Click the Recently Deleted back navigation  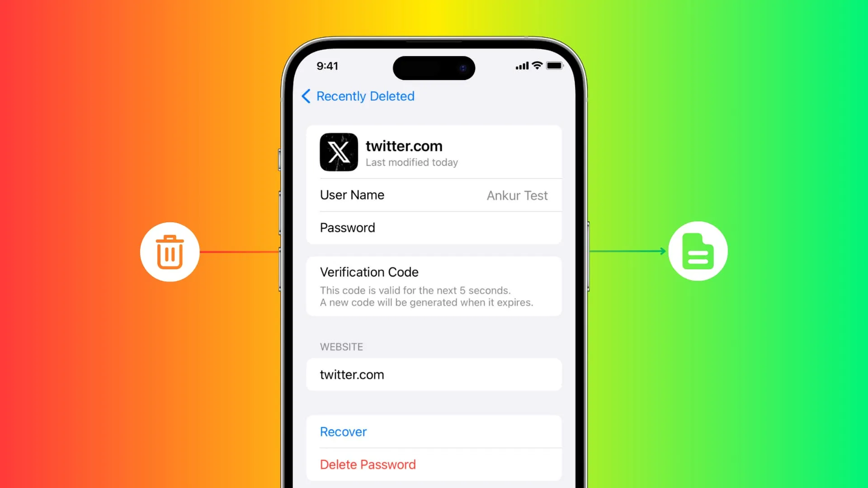pos(358,96)
